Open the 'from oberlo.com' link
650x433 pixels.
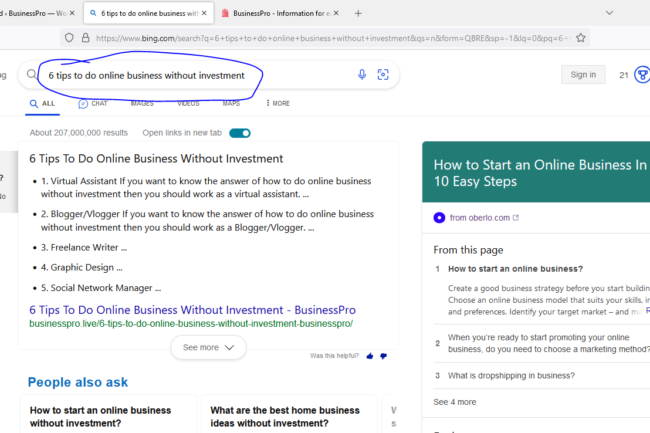pos(480,218)
